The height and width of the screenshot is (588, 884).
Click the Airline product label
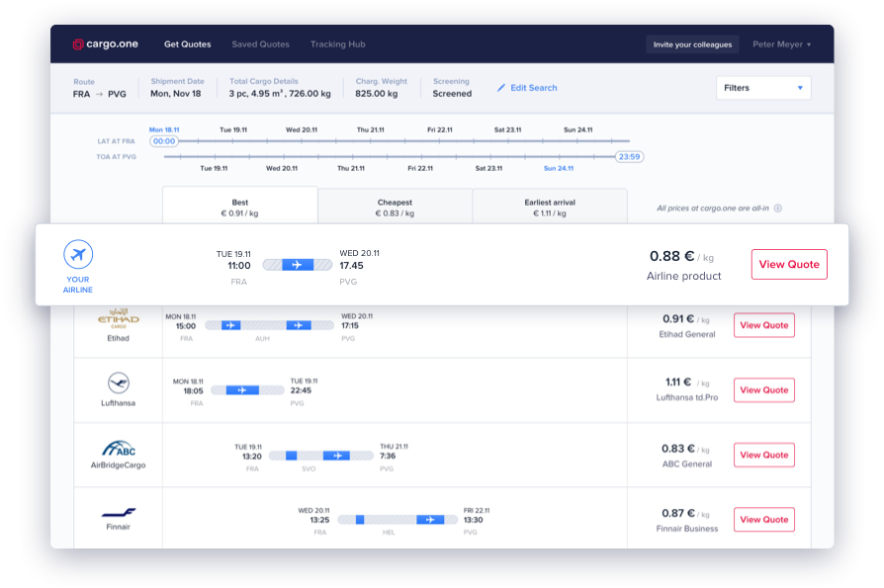[684, 276]
